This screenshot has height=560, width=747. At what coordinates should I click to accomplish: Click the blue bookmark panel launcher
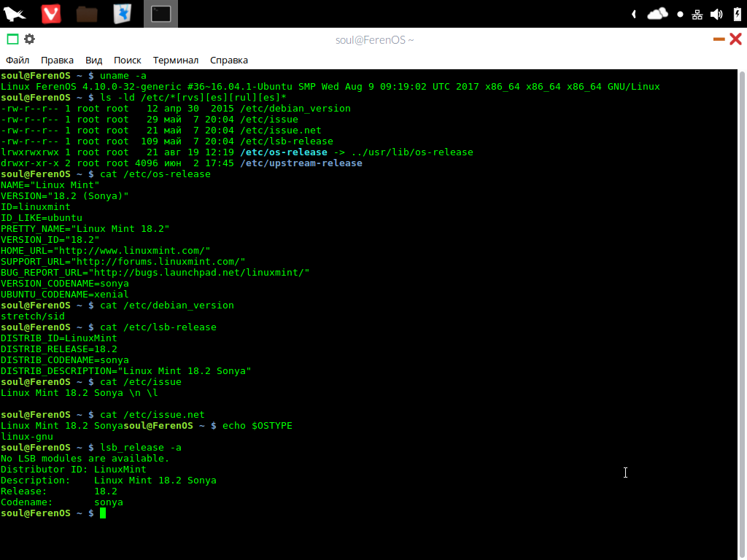[x=123, y=14]
